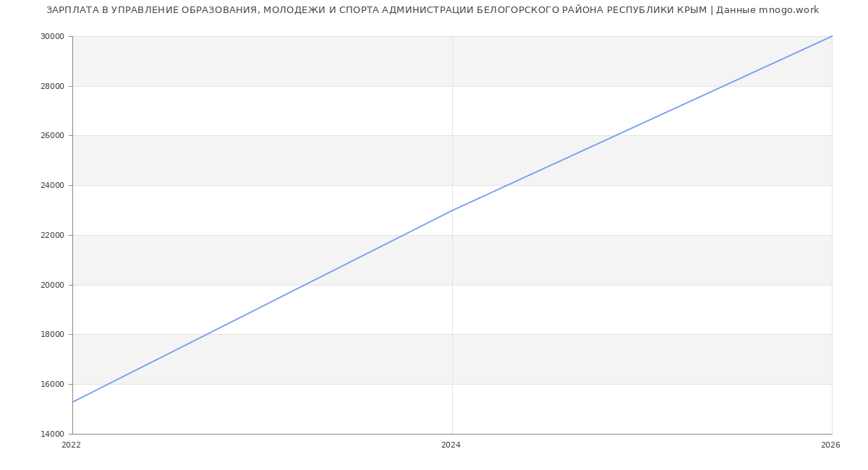This screenshot has width=868, height=470.
Task: Click the 2026 x-axis label
Action: [x=830, y=445]
